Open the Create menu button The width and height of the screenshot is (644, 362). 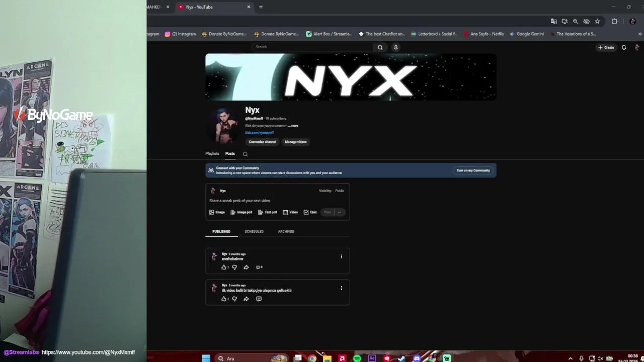coord(606,47)
